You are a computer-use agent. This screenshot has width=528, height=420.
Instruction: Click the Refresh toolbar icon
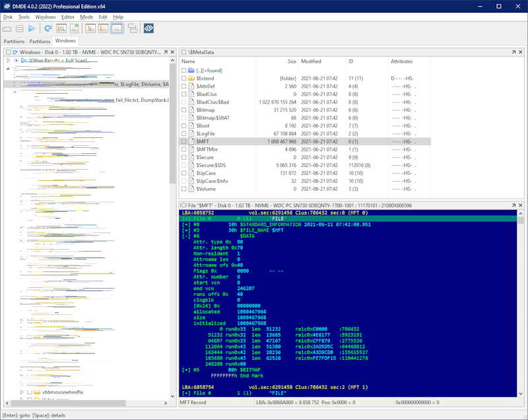click(x=48, y=28)
